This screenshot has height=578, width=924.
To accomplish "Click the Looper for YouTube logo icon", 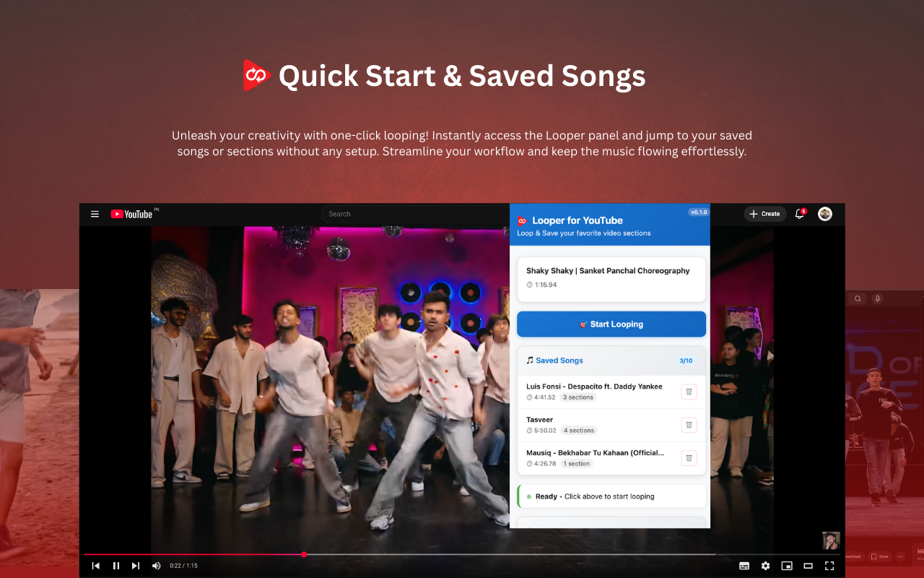I will [x=521, y=222].
